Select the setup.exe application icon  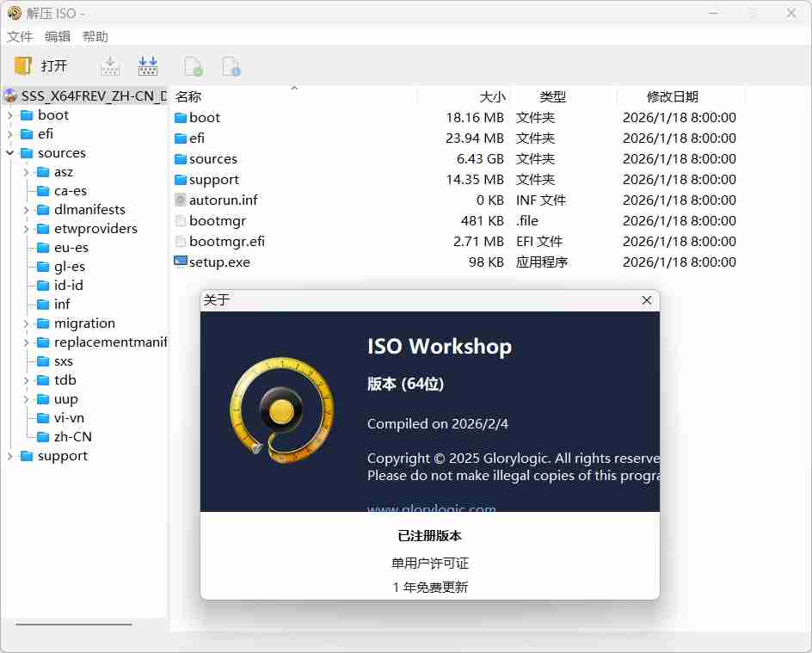(181, 262)
